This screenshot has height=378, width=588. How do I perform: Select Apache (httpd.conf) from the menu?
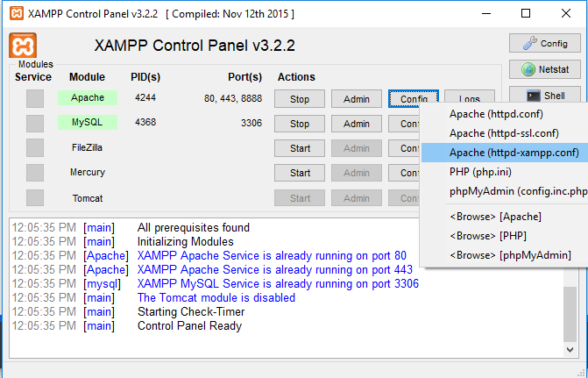[505, 114]
